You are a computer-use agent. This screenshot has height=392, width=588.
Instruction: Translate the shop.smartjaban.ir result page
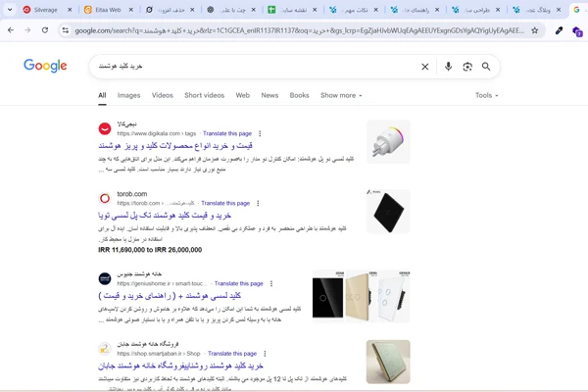(232, 354)
